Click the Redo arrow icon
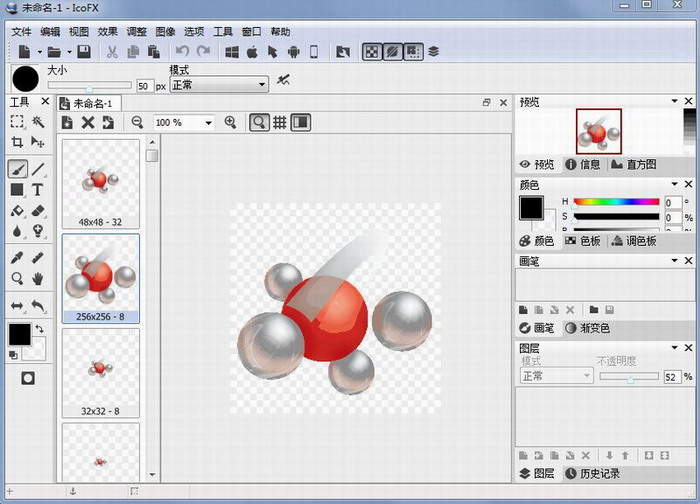 point(204,52)
